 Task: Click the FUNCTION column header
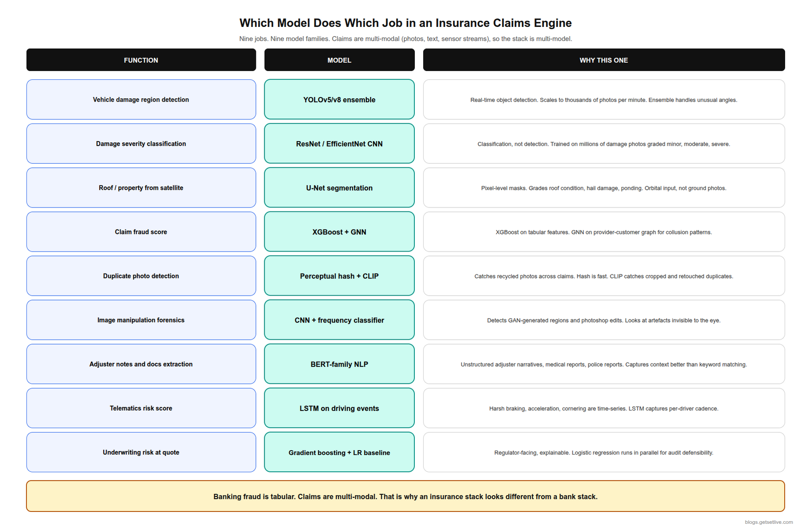tap(141, 60)
